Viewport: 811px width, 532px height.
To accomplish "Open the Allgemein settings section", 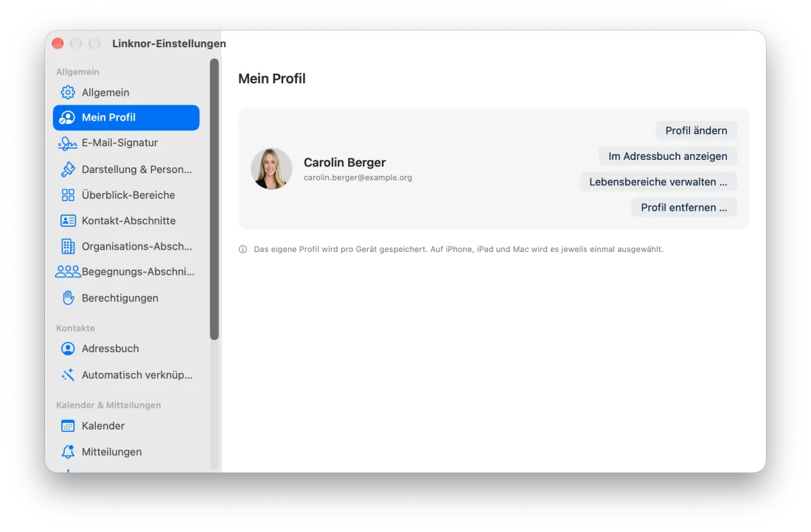I will point(126,93).
